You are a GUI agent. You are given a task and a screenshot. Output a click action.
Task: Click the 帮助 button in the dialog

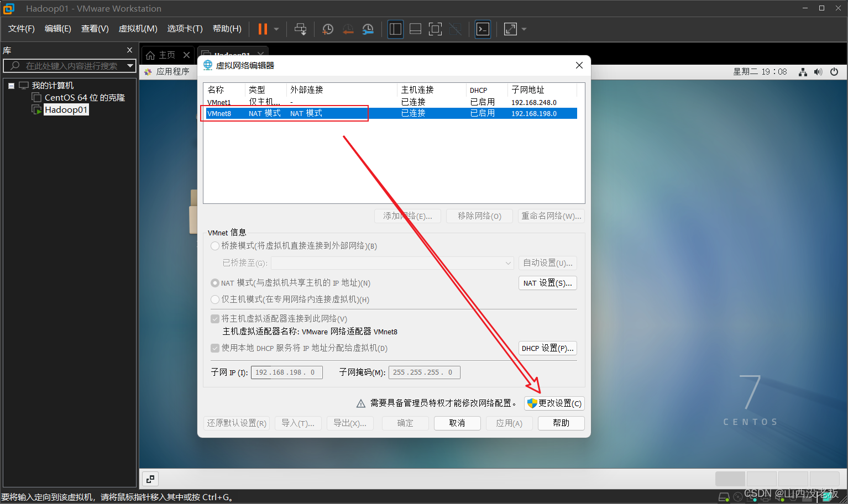(x=561, y=423)
